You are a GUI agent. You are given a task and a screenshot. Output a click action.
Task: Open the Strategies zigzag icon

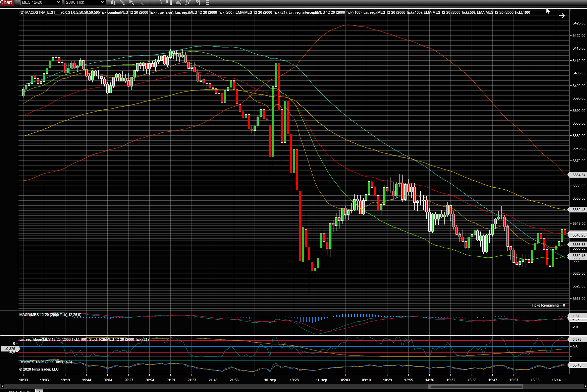pyautogui.click(x=188, y=3)
